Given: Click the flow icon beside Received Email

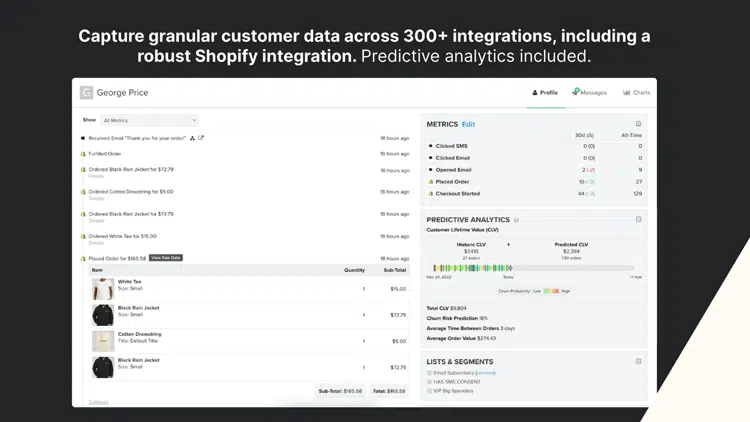Looking at the screenshot, I should click(192, 138).
